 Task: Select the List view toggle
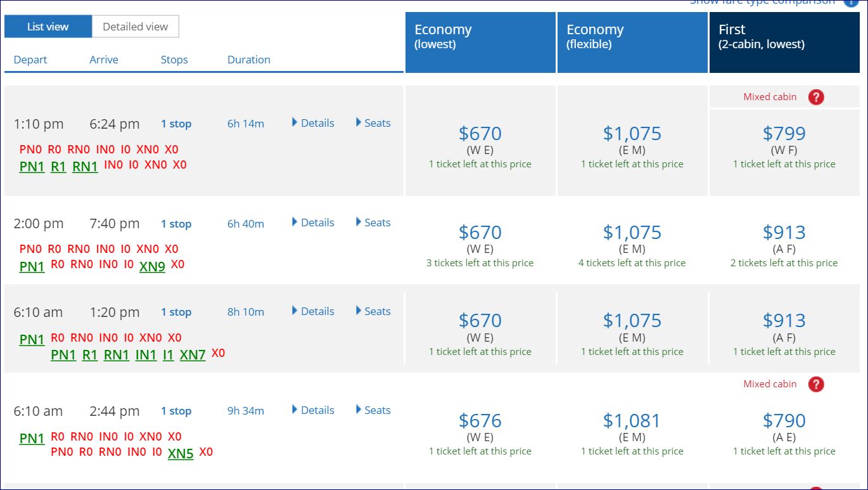[48, 27]
